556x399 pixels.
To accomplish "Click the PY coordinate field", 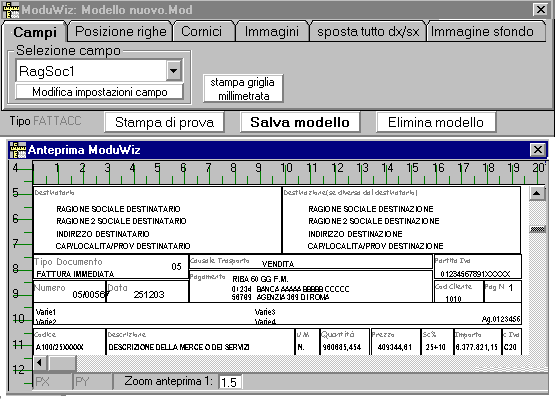I will (x=93, y=382).
